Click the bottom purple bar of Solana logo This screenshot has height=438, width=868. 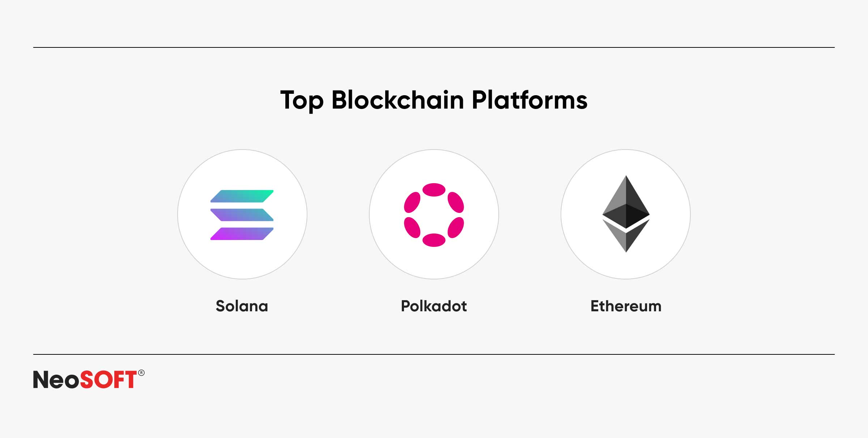[x=242, y=234]
